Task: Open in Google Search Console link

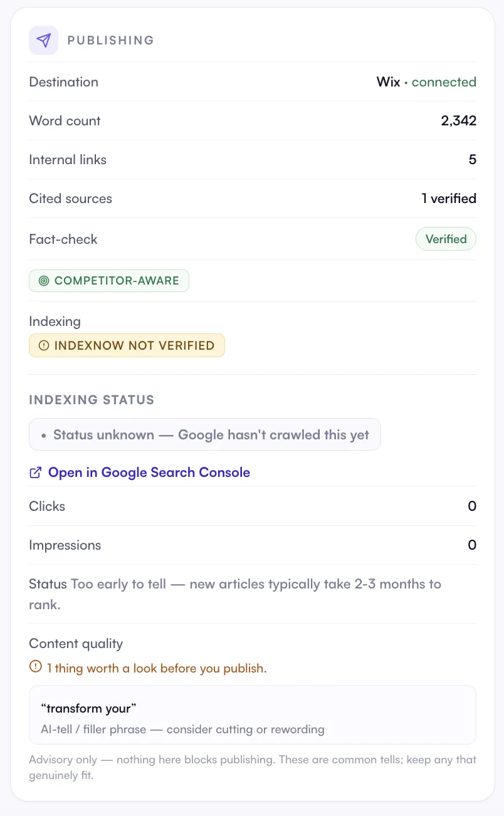Action: (149, 473)
